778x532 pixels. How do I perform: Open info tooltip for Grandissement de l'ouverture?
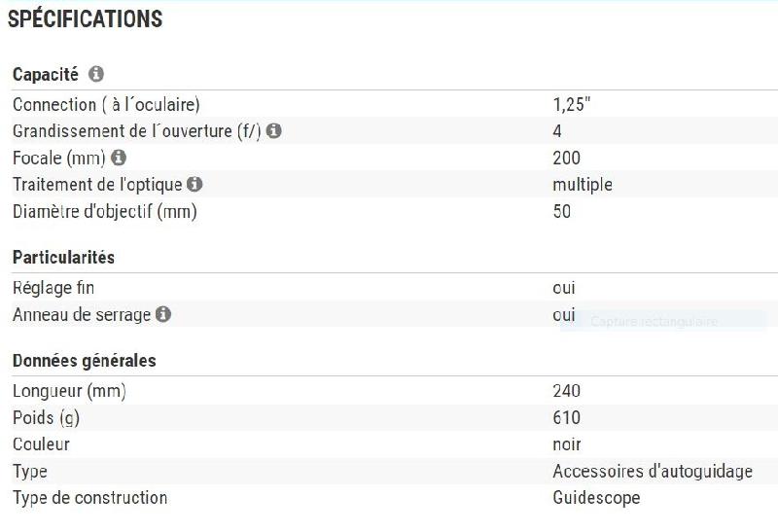274,130
